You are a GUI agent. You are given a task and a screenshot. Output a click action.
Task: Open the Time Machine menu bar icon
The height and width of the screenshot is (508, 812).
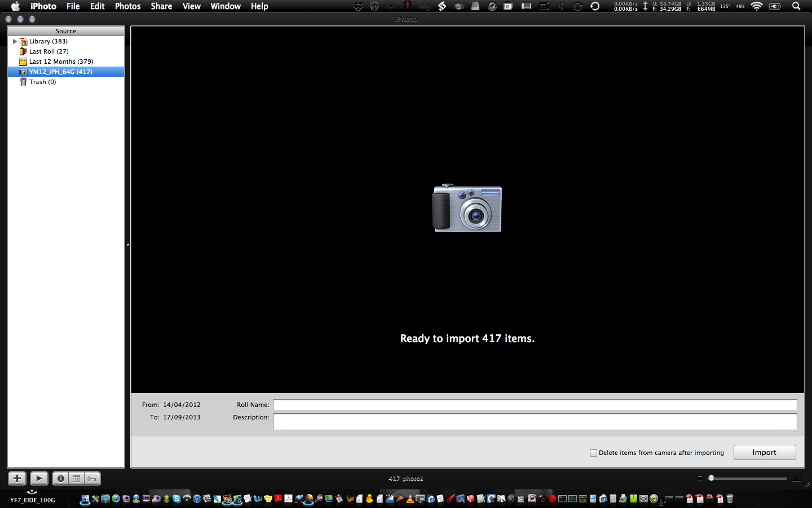(595, 6)
